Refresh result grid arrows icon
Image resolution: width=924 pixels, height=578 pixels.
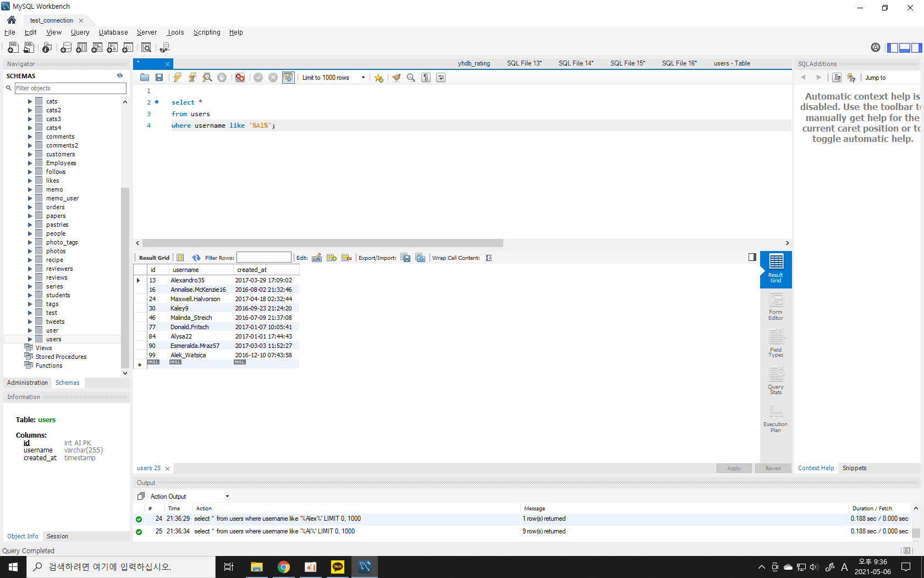(196, 258)
